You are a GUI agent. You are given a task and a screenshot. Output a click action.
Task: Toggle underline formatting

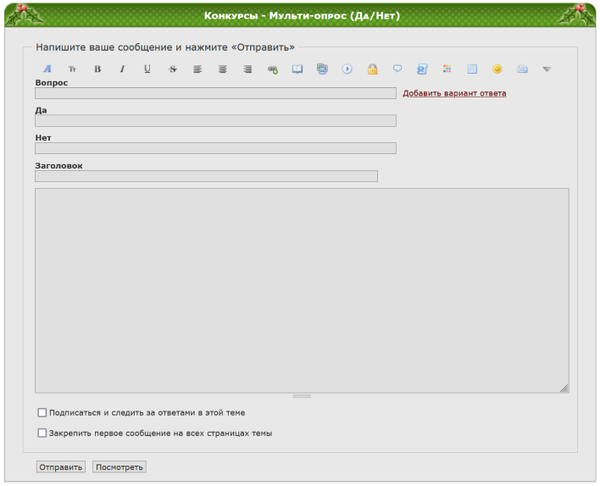pyautogui.click(x=147, y=69)
